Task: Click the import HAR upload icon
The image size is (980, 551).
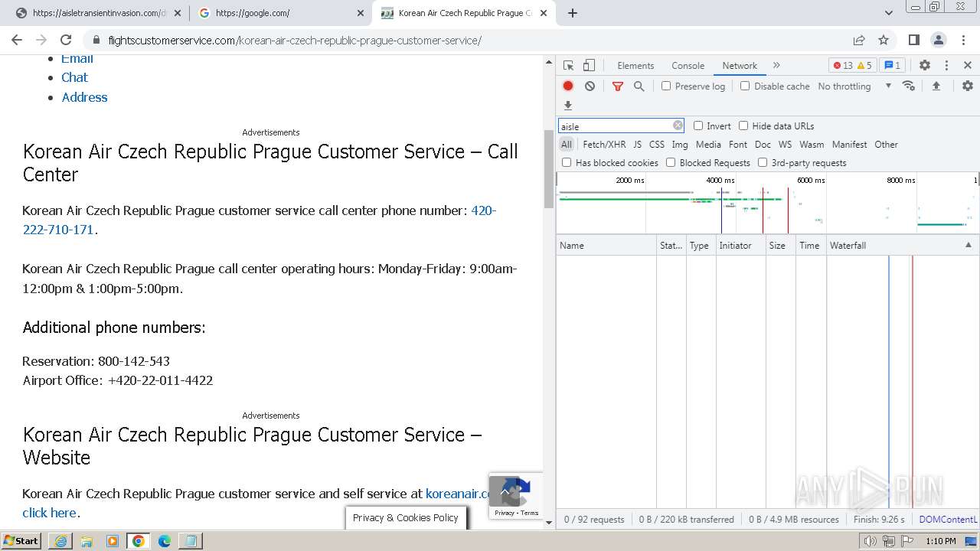Action: click(936, 86)
